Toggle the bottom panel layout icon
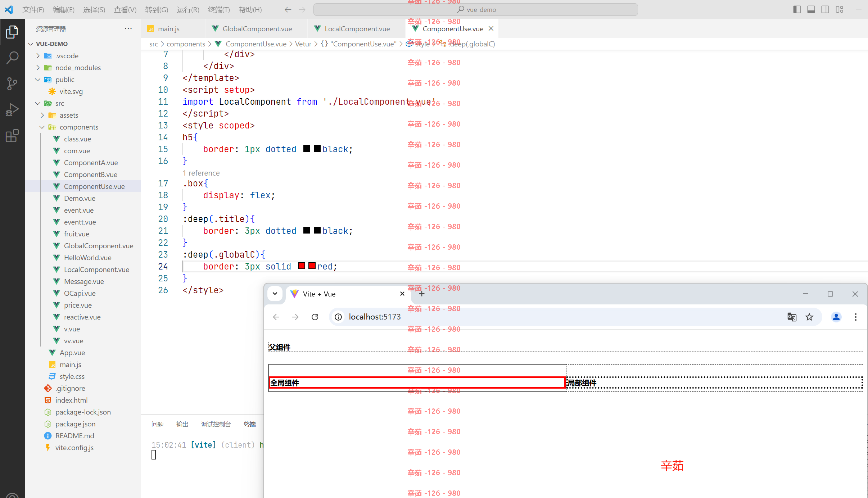868x498 pixels. click(x=811, y=9)
